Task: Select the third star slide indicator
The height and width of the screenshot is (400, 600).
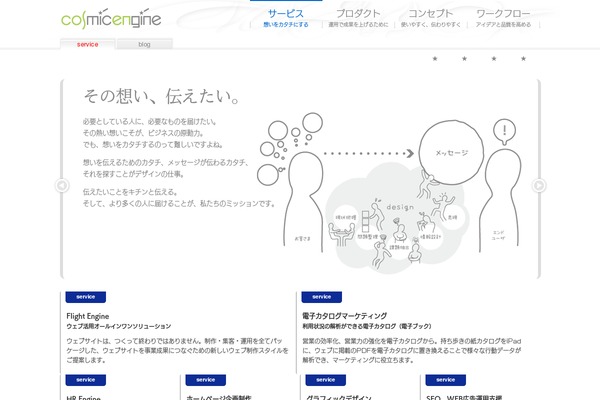Action: [x=494, y=59]
